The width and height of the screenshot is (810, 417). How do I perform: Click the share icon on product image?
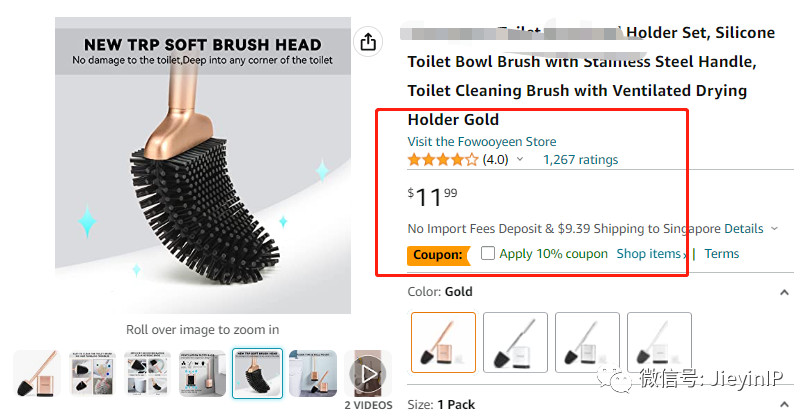[x=368, y=42]
